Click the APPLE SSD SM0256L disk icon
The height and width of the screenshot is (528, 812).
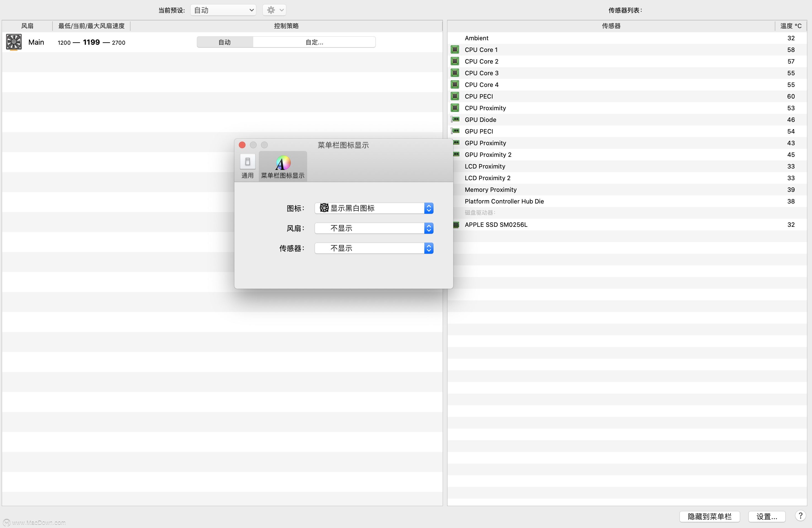456,224
